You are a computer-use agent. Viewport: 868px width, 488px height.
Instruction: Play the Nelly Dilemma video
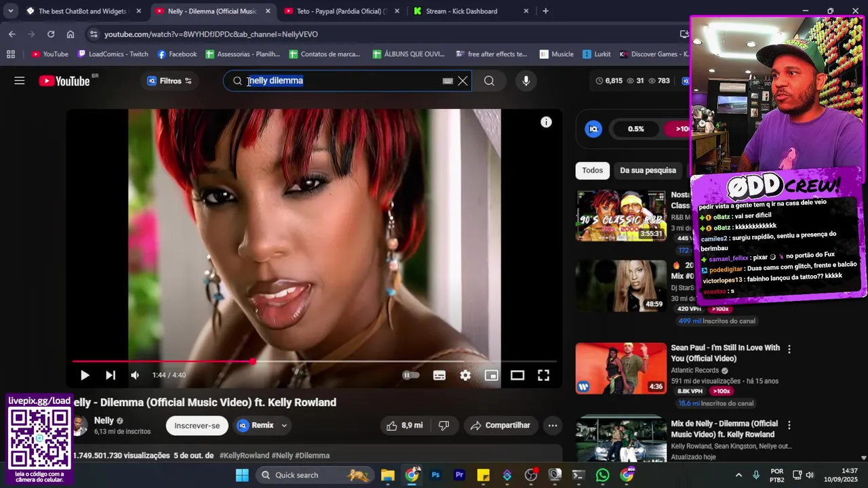(x=85, y=375)
